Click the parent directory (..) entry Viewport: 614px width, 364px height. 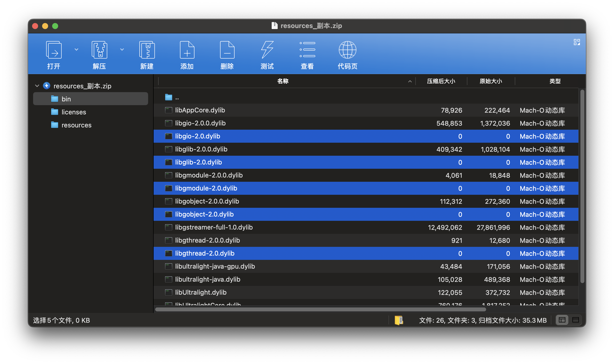pyautogui.click(x=177, y=97)
